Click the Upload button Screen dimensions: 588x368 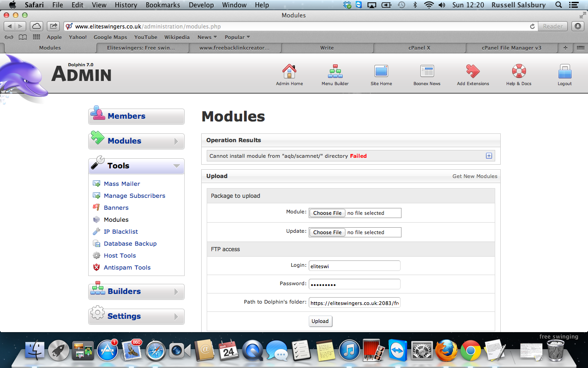click(320, 321)
